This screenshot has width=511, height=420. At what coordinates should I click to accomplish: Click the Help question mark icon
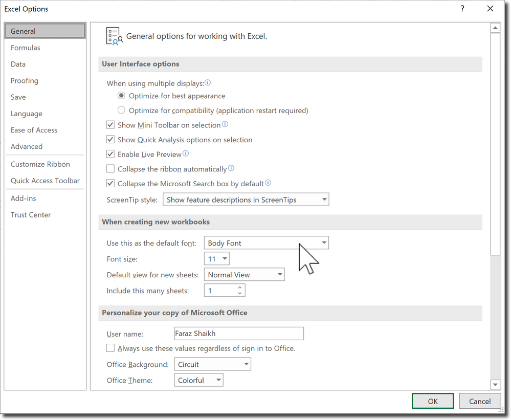462,9
